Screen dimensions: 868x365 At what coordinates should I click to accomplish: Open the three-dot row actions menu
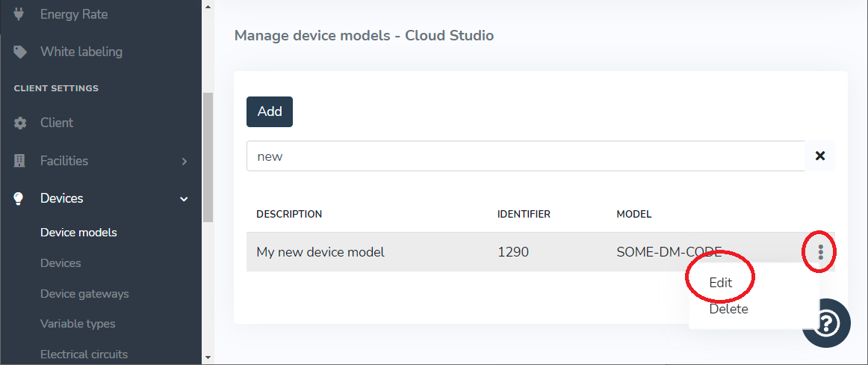820,252
